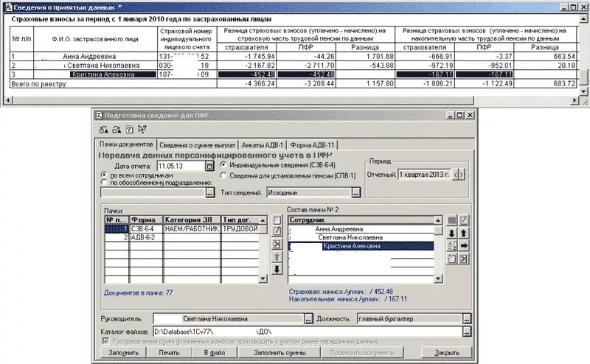Click the Печать button

point(169,353)
